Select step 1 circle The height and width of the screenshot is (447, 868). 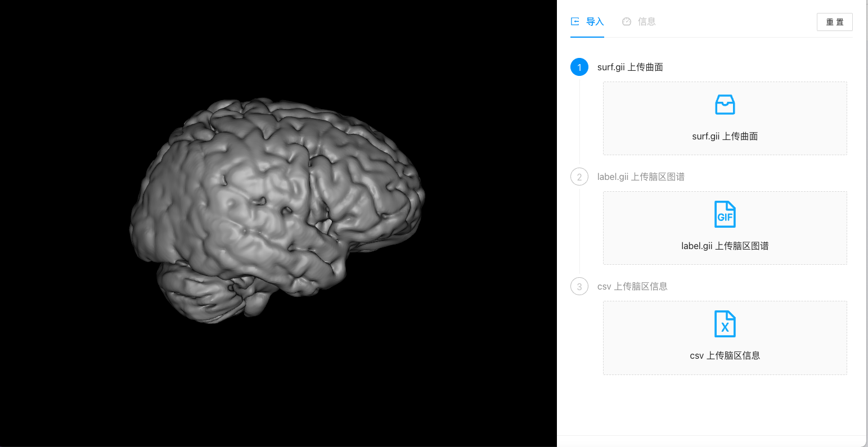579,67
